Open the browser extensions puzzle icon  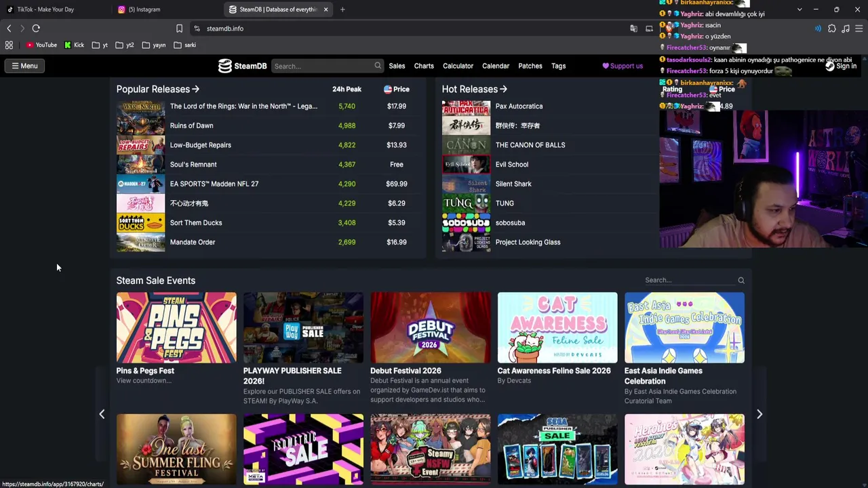(x=832, y=28)
